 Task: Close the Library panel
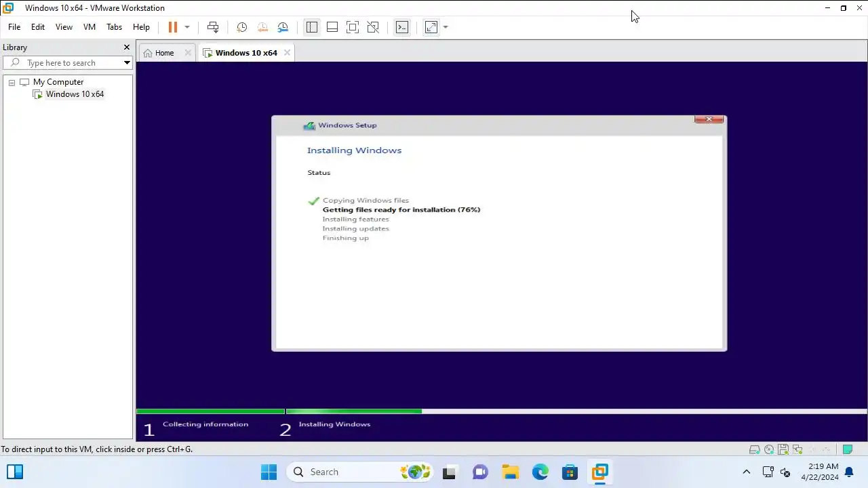click(126, 47)
